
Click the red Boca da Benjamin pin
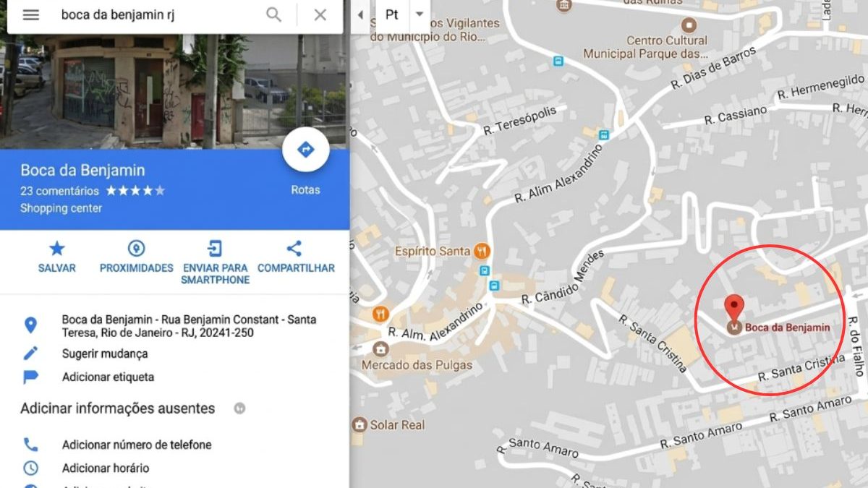(735, 309)
